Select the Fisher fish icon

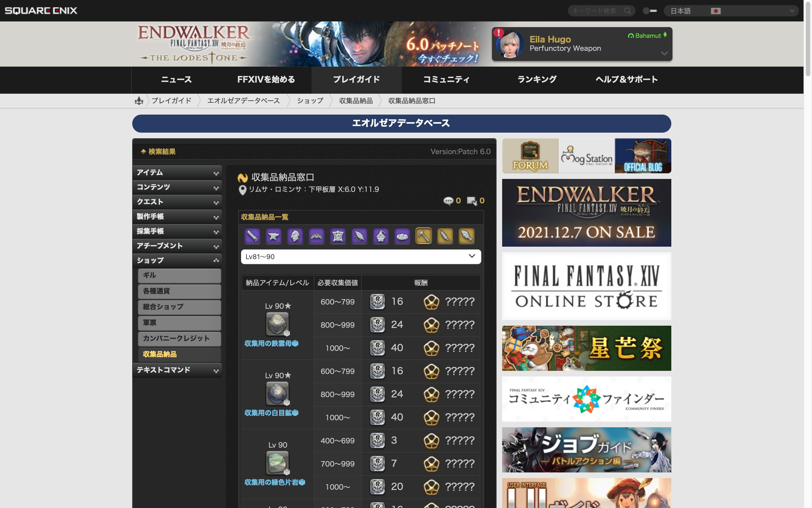click(x=467, y=236)
